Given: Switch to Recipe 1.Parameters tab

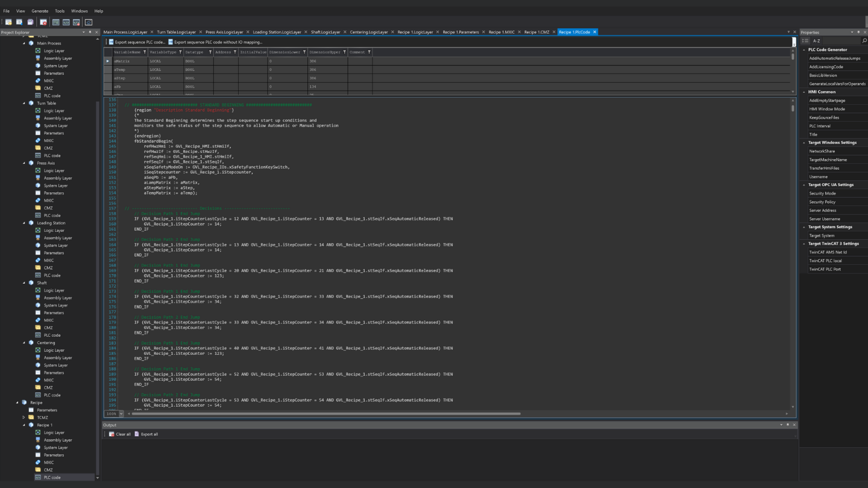Looking at the screenshot, I should pyautogui.click(x=461, y=32).
